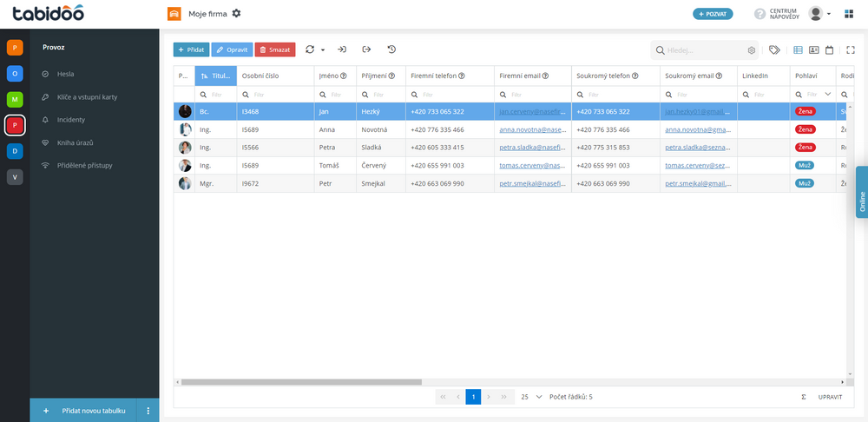The height and width of the screenshot is (422, 868).
Task: Sort by the Titul column header
Action: (216, 76)
